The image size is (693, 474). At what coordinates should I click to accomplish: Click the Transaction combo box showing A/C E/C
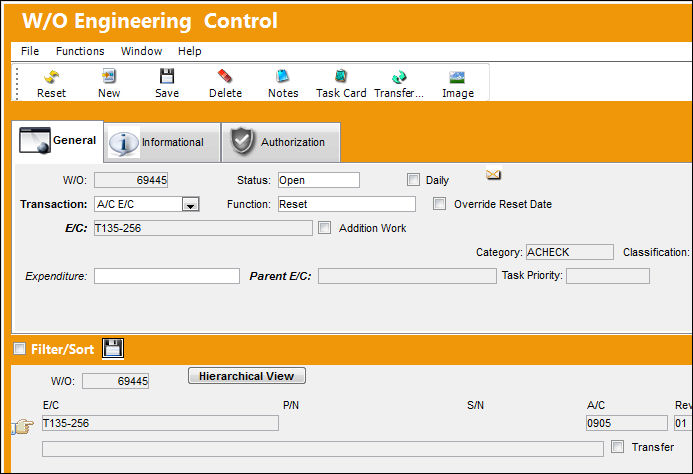click(147, 204)
